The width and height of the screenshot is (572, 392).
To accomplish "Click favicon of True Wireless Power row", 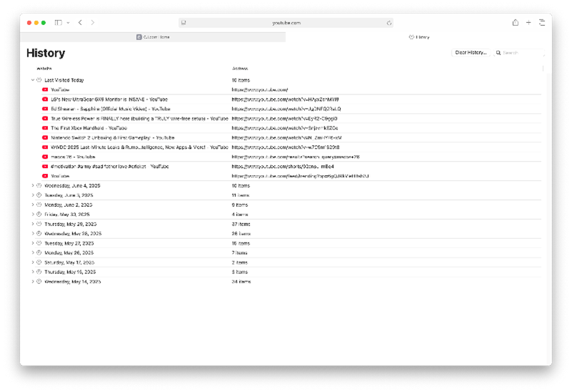I will [45, 119].
